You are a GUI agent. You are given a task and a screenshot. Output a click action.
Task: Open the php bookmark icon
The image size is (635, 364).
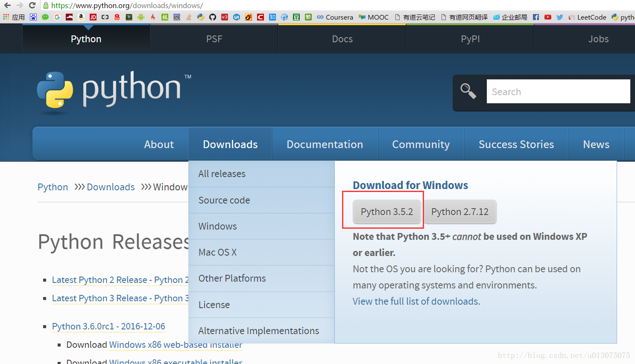[177, 17]
